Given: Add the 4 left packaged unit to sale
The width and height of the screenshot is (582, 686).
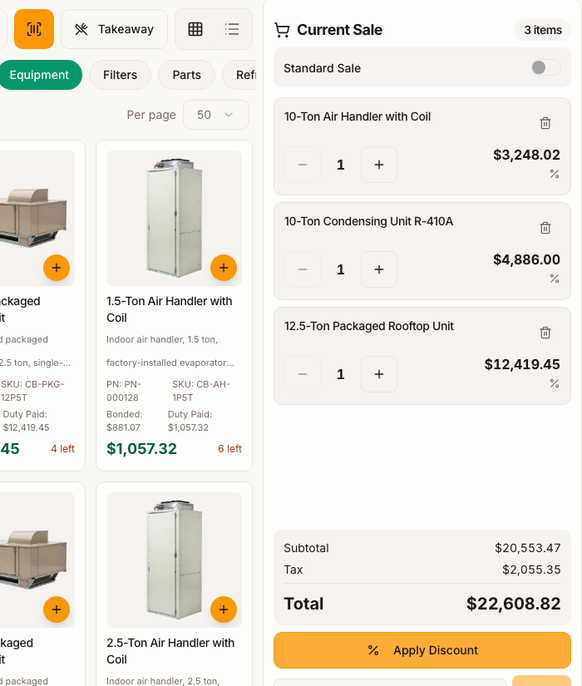Looking at the screenshot, I should pos(56,268).
